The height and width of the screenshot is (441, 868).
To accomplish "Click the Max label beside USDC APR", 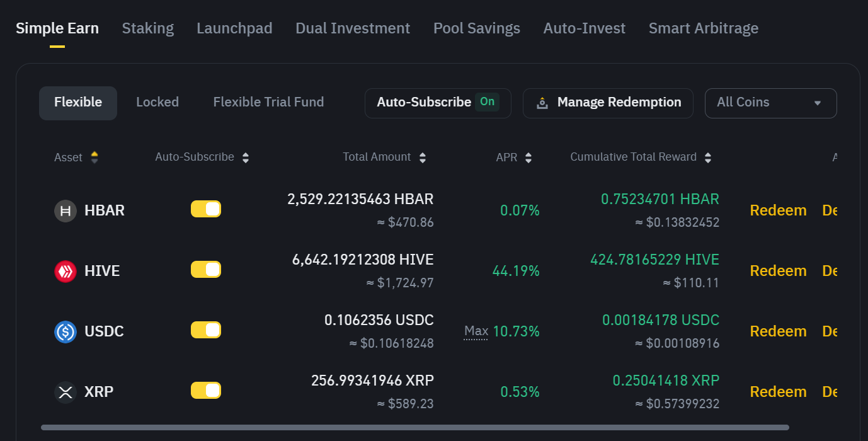I will tap(476, 331).
